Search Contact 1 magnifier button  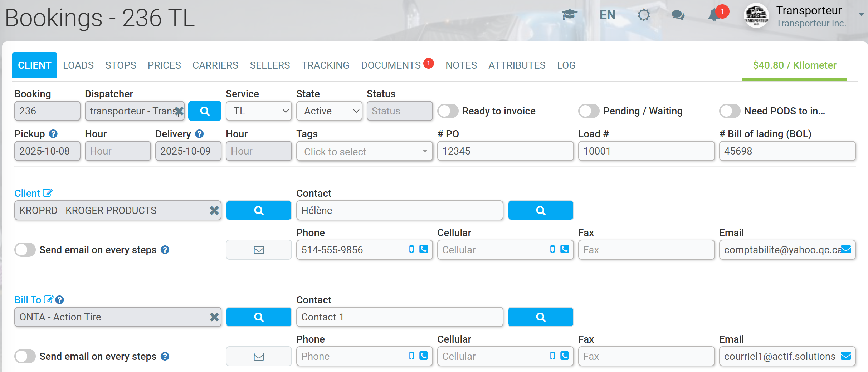point(541,317)
